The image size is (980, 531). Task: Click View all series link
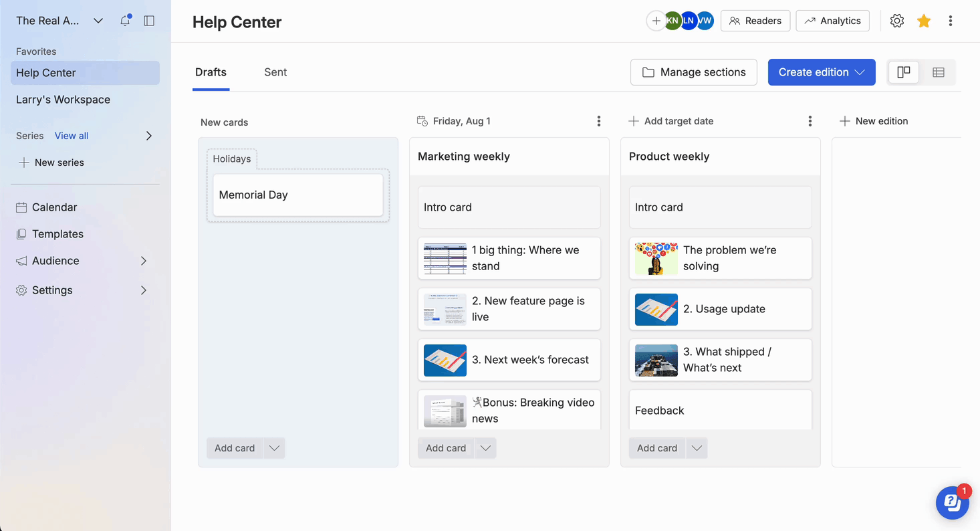point(72,136)
